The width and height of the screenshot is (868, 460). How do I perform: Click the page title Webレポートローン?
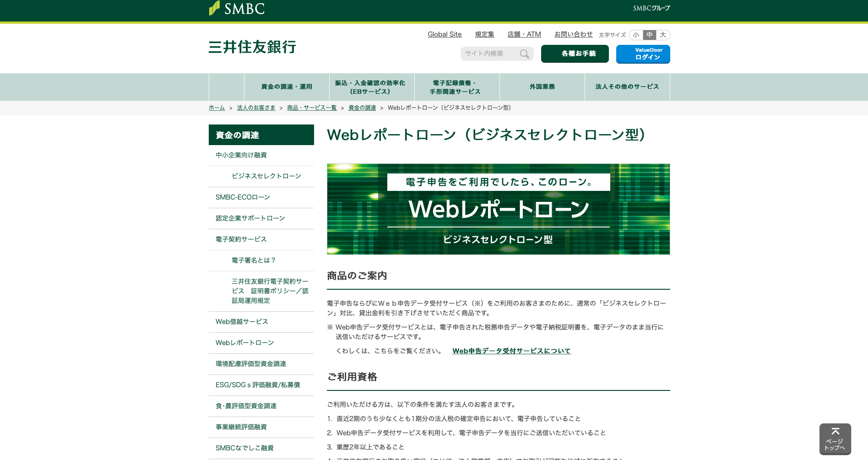click(x=486, y=135)
